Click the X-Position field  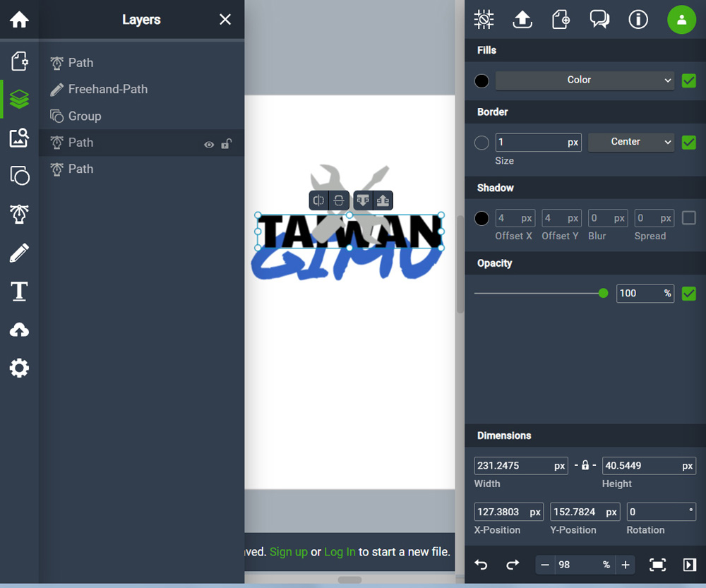pyautogui.click(x=509, y=512)
